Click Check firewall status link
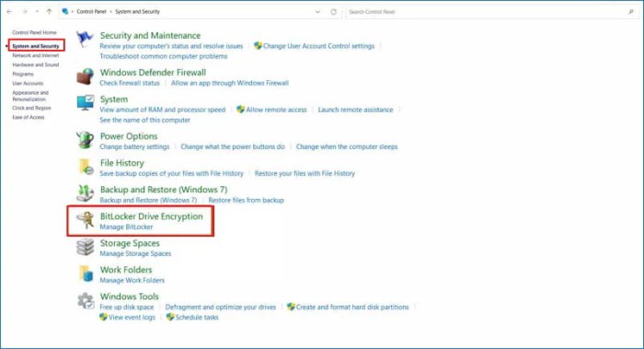This screenshot has width=644, height=349. [130, 83]
